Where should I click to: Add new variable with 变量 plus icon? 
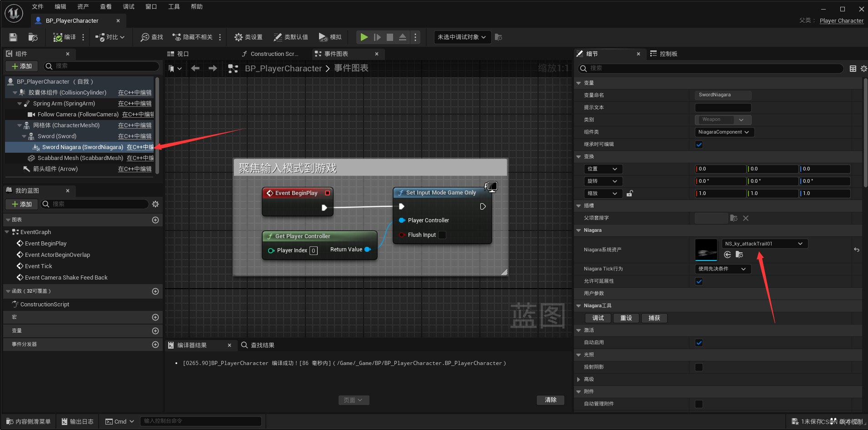155,331
